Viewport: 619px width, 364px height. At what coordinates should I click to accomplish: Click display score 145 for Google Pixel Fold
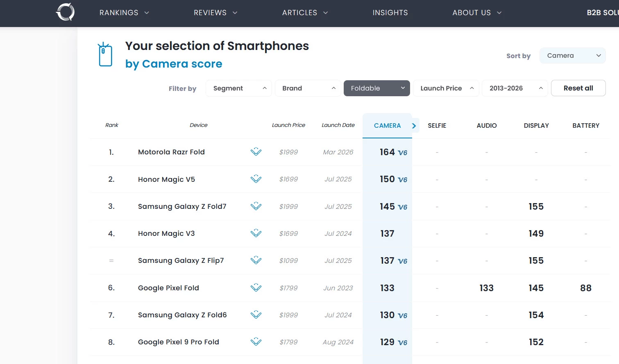pos(536,288)
